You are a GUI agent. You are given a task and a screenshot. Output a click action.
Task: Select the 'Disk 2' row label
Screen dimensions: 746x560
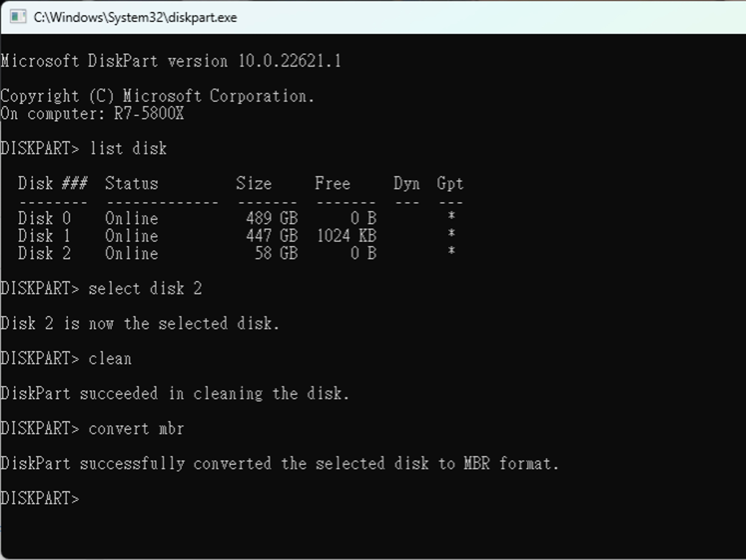point(45,253)
